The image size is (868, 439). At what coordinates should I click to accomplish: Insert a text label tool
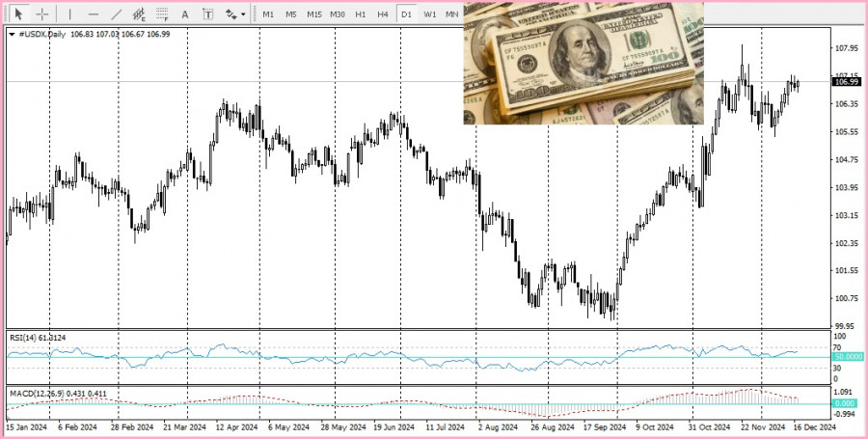[x=207, y=14]
